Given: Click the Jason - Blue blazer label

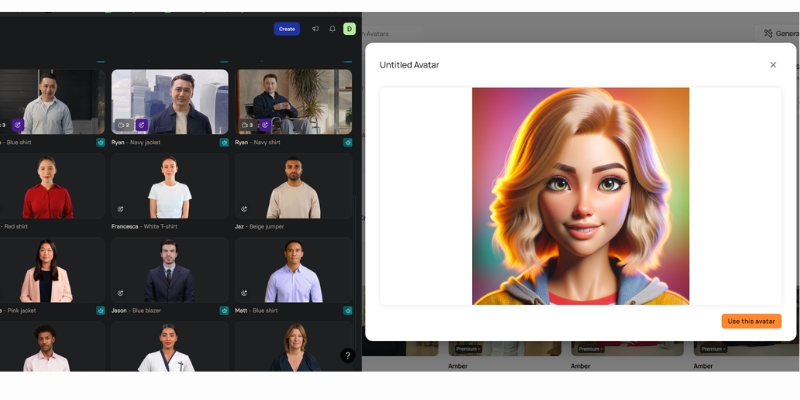Looking at the screenshot, I should (x=136, y=310).
